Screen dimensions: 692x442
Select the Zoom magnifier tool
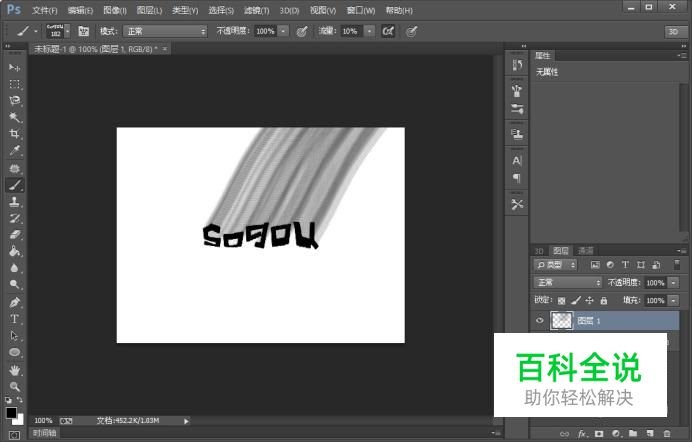click(15, 386)
